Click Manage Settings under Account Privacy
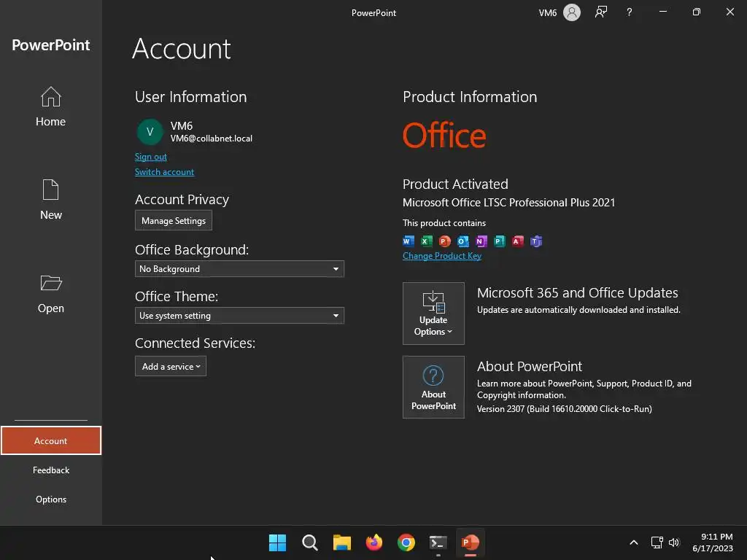 174,220
